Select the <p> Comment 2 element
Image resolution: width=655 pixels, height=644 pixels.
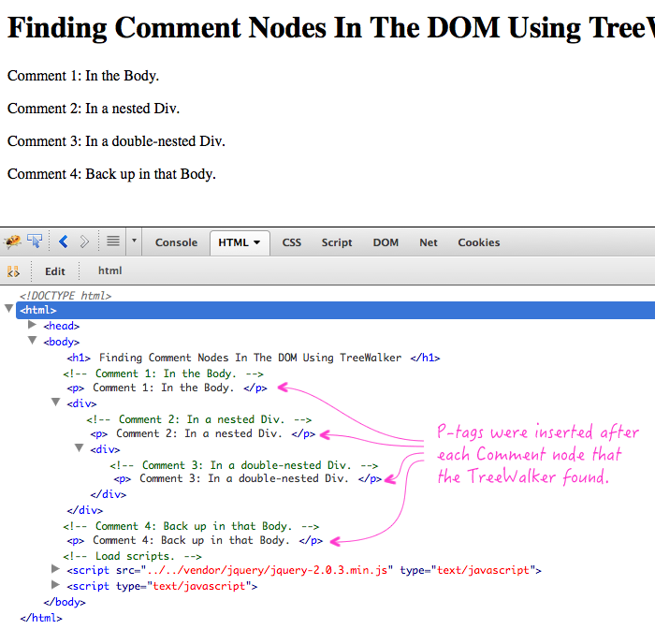tap(203, 433)
